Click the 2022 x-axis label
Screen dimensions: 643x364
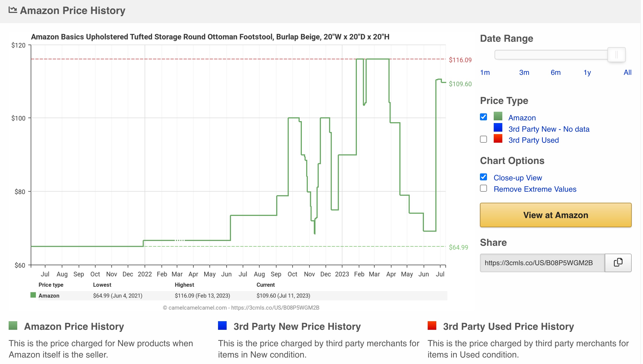pos(144,274)
